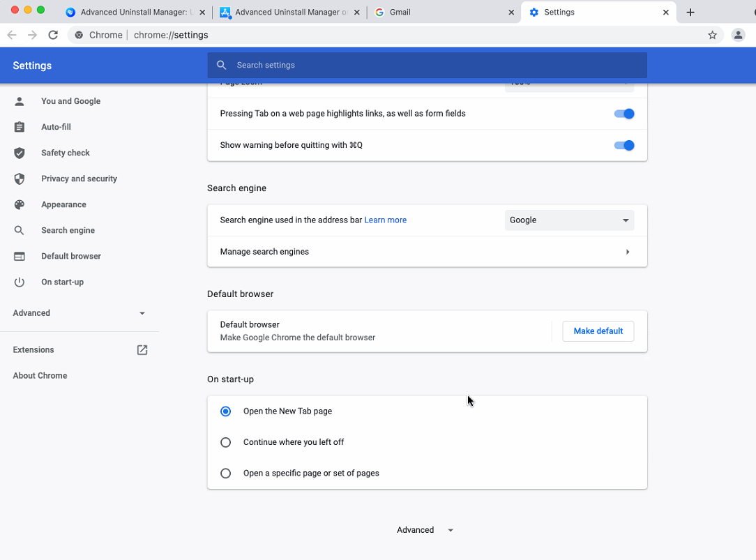Viewport: 756px width, 560px height.
Task: Follow the Learn more link
Action: [385, 220]
